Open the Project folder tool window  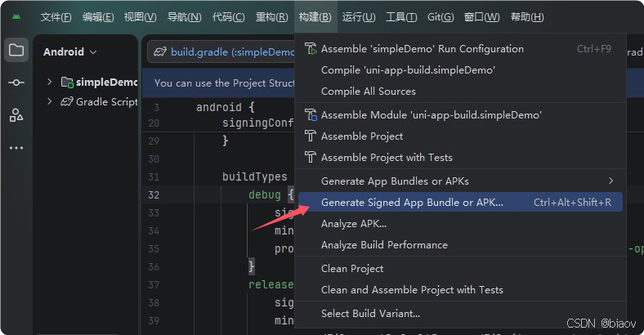click(x=16, y=50)
